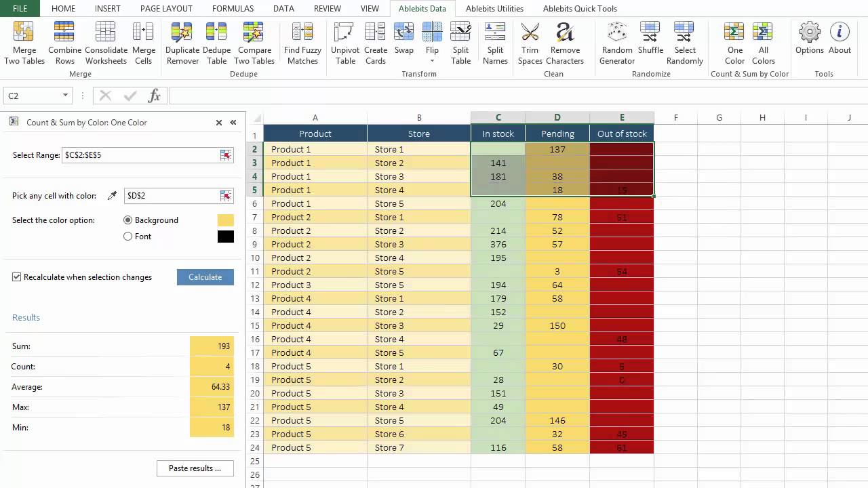Close the Count & Sum by Color pane

click(x=219, y=123)
